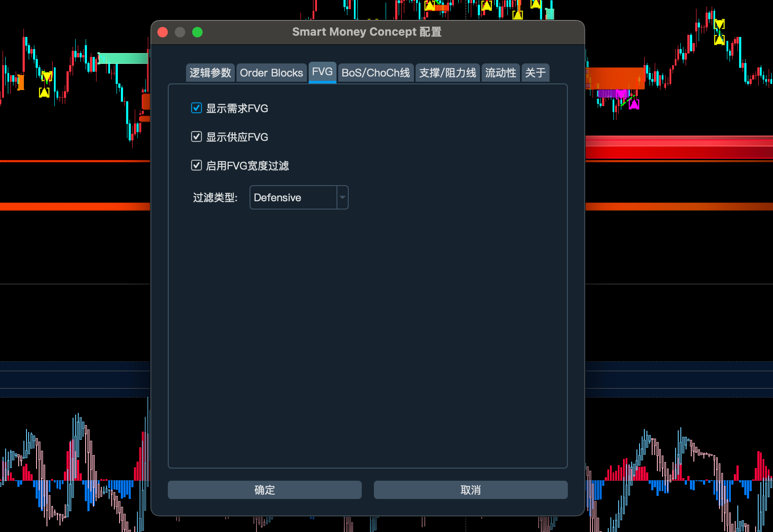Click the 过滤类型 label
Screen dimensions: 773x532
click(x=215, y=197)
